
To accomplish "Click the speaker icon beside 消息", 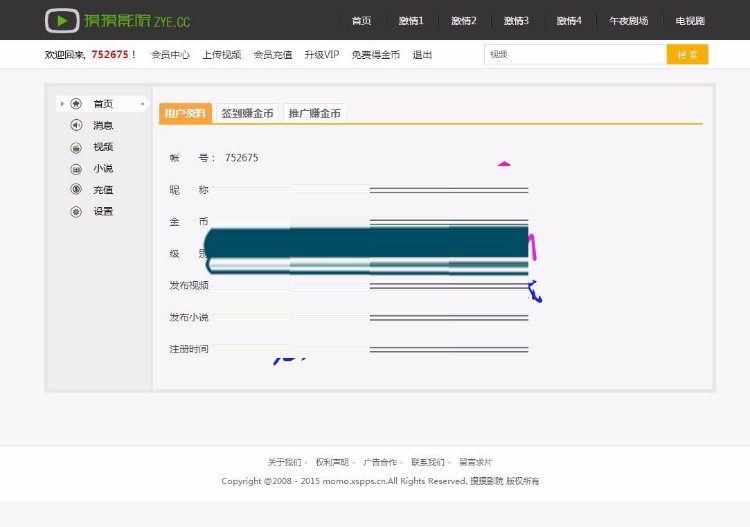I will coord(76,125).
